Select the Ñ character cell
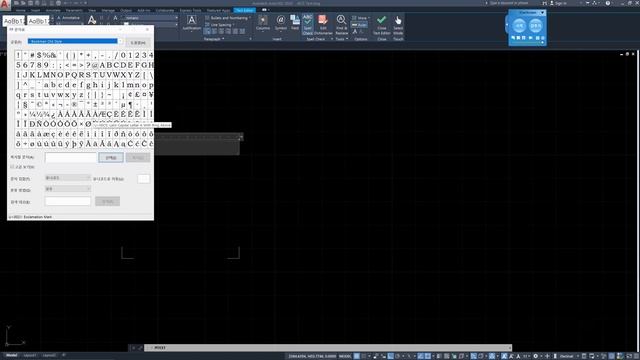The image size is (640, 360). pyautogui.click(x=40, y=124)
